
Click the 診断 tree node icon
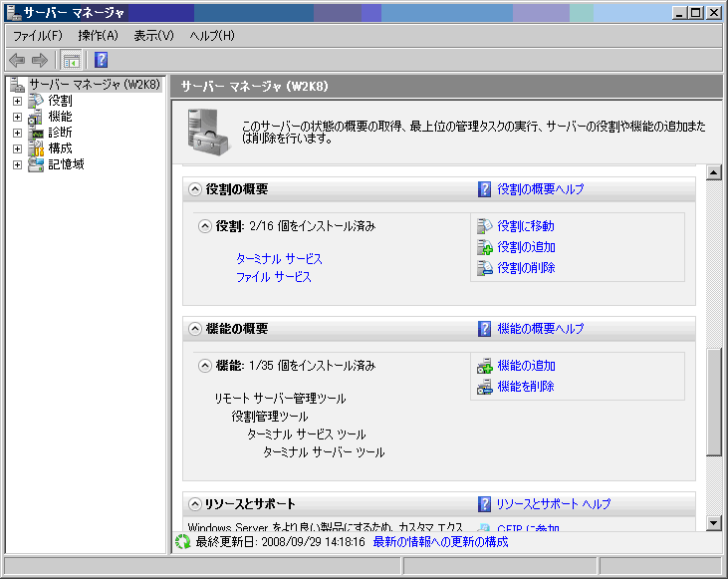35,133
